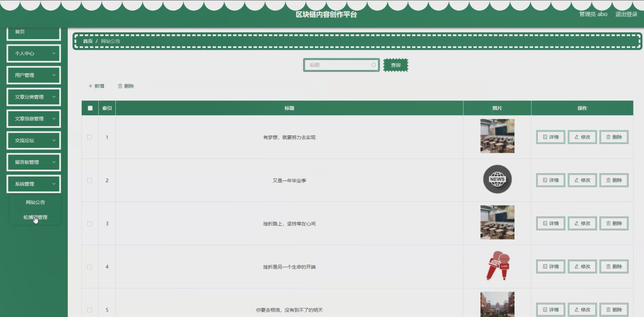This screenshot has height=317, width=644.
Task: Click the 查询 search button
Action: pyautogui.click(x=396, y=65)
